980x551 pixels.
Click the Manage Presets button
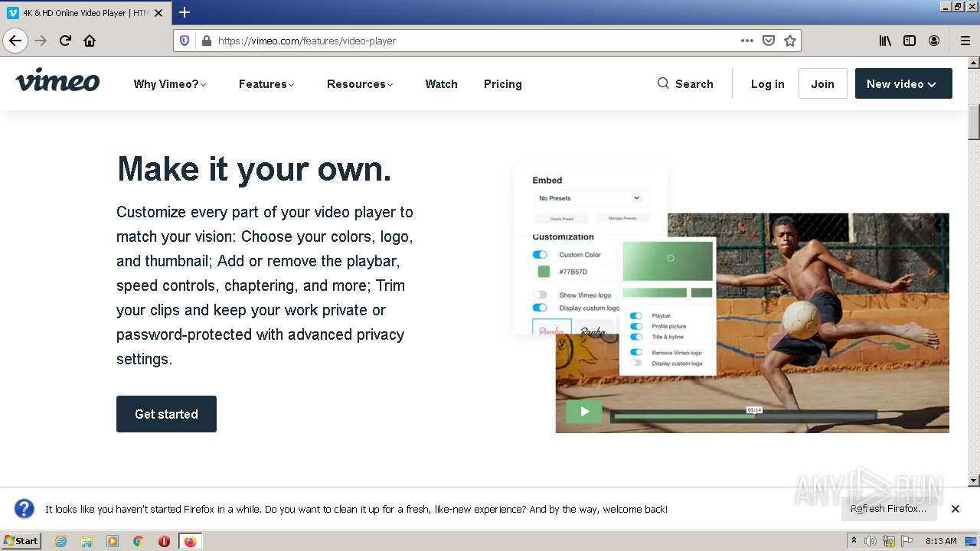(x=622, y=218)
